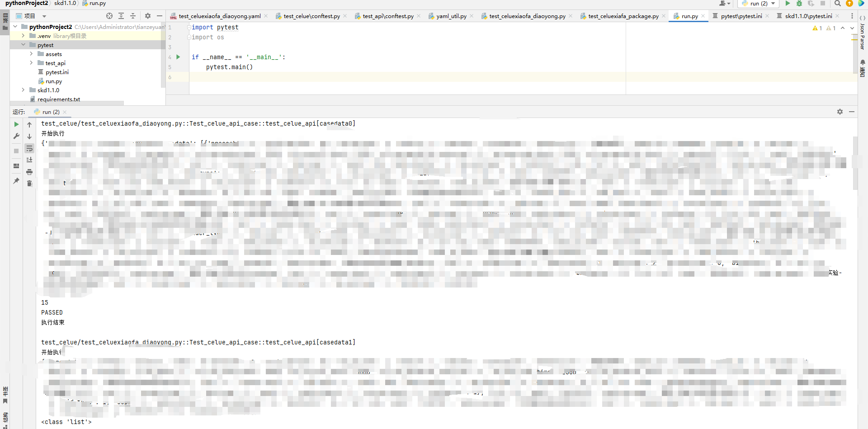
Task: Print the console output with the printer icon
Action: (x=29, y=172)
